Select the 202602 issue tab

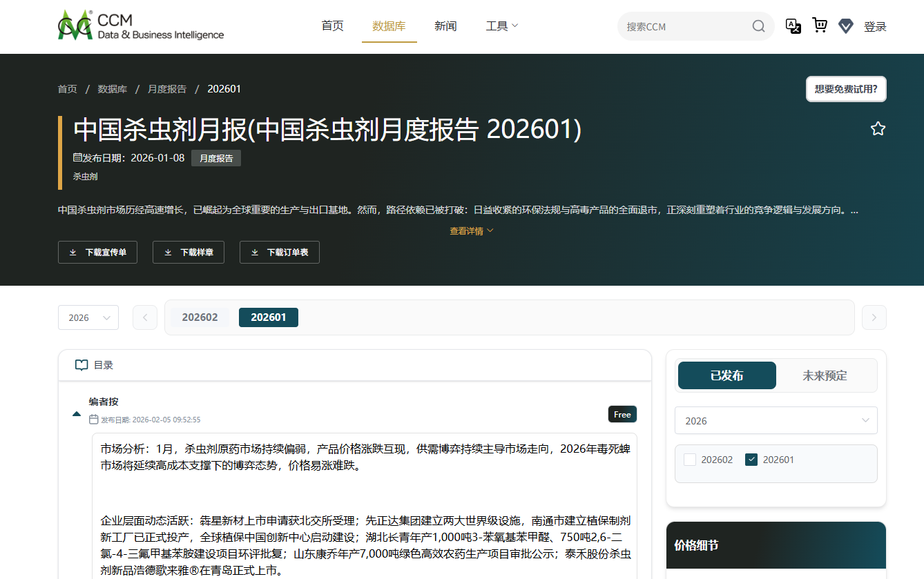point(200,317)
